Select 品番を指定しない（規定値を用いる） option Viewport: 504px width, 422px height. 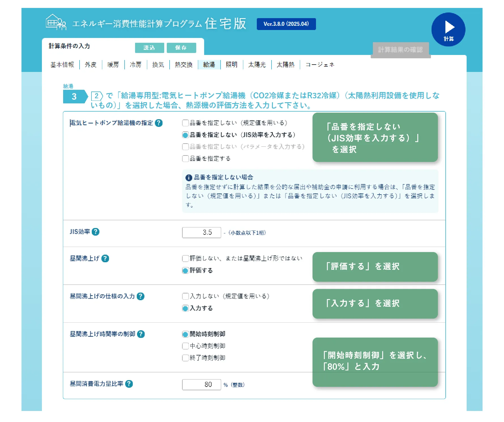[185, 123]
